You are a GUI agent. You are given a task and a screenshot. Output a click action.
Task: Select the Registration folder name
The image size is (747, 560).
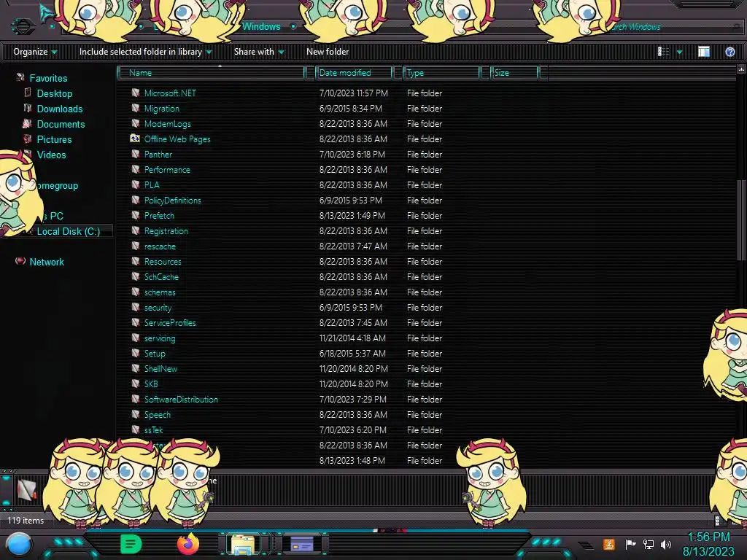point(166,231)
